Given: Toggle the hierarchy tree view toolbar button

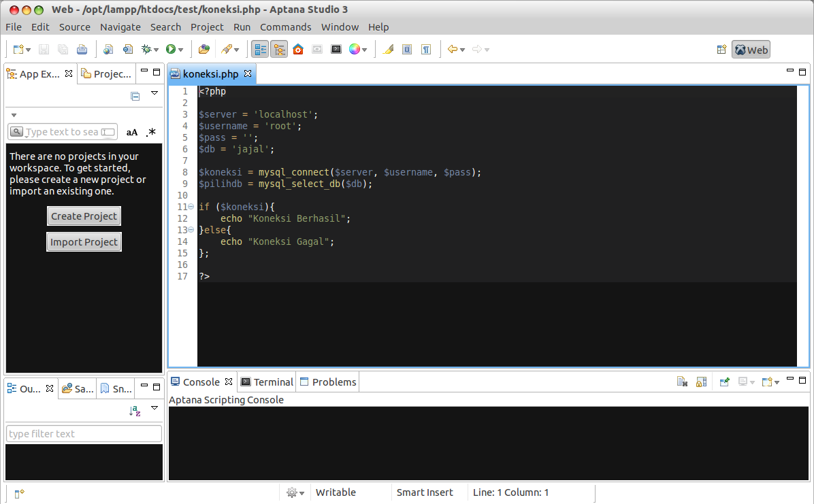Looking at the screenshot, I should 279,49.
